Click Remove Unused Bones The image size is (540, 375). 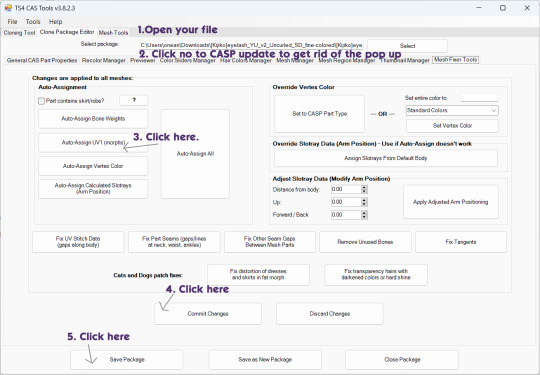click(365, 242)
